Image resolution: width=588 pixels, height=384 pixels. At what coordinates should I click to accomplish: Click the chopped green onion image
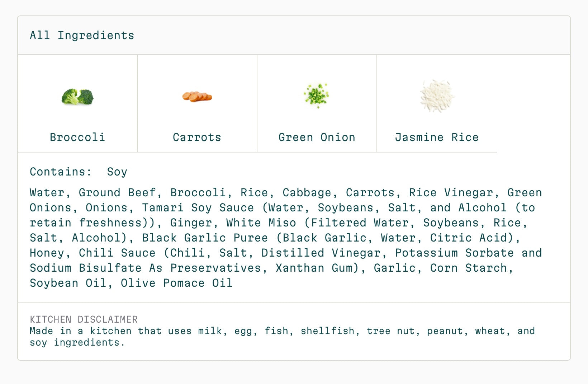pos(317,95)
